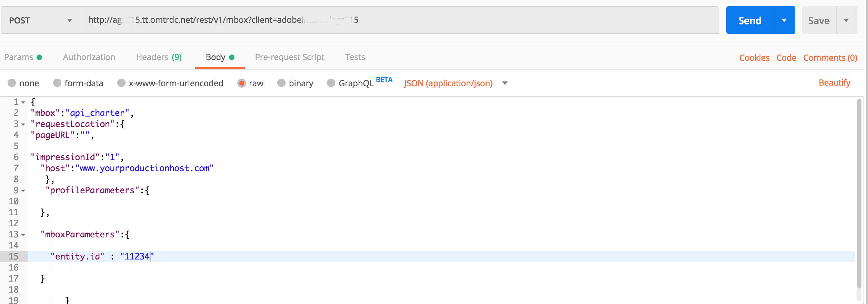Click the request URL input field

tap(400, 20)
